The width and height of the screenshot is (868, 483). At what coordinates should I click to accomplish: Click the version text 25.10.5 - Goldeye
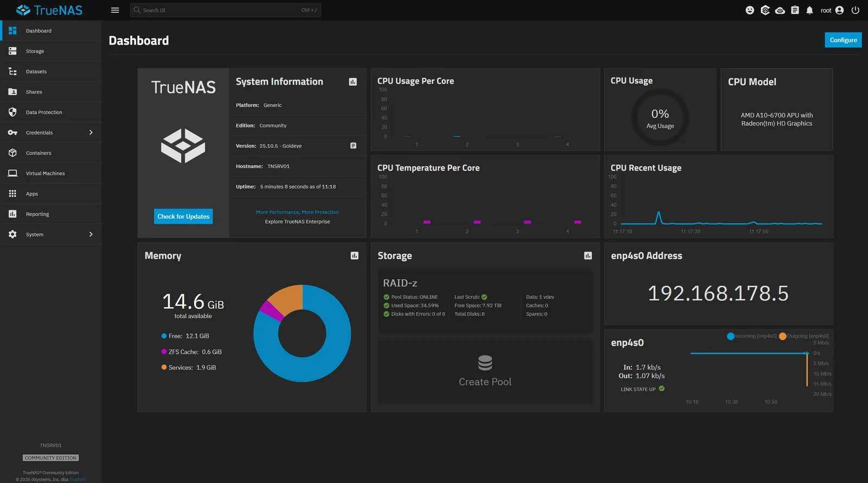[280, 146]
